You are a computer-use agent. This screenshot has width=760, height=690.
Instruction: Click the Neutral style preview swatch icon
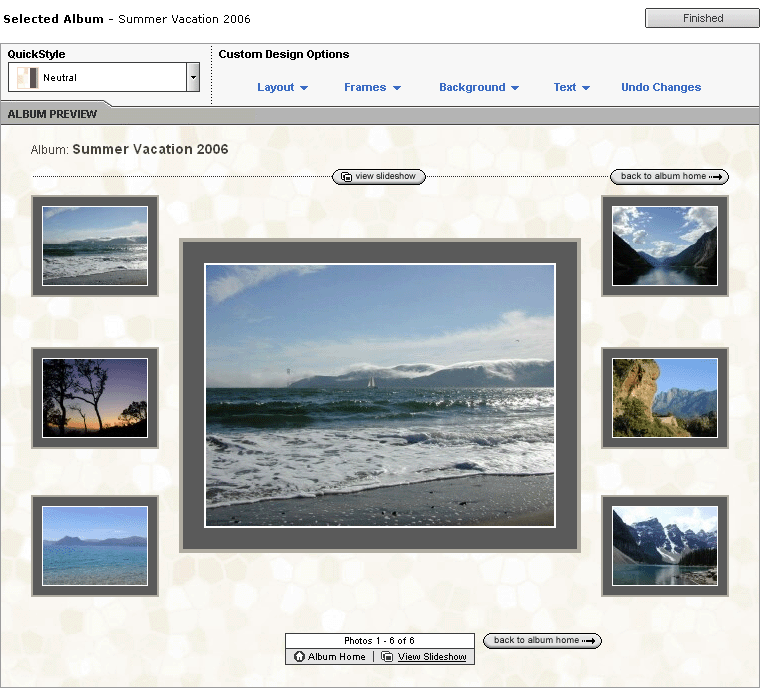click(27, 78)
